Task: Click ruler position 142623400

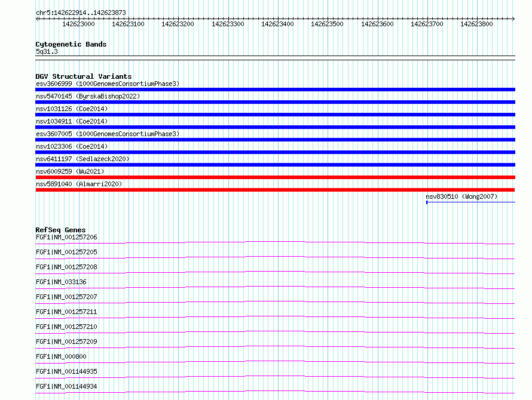Action: click(277, 24)
